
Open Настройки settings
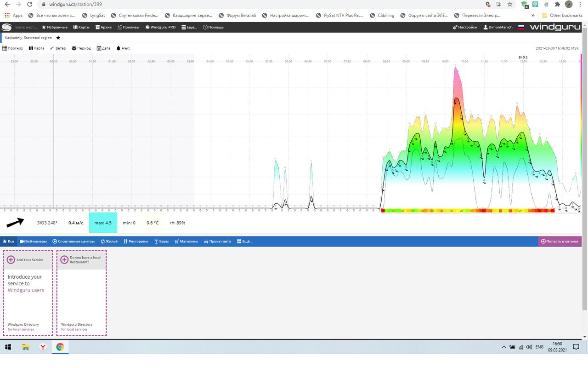(x=465, y=27)
